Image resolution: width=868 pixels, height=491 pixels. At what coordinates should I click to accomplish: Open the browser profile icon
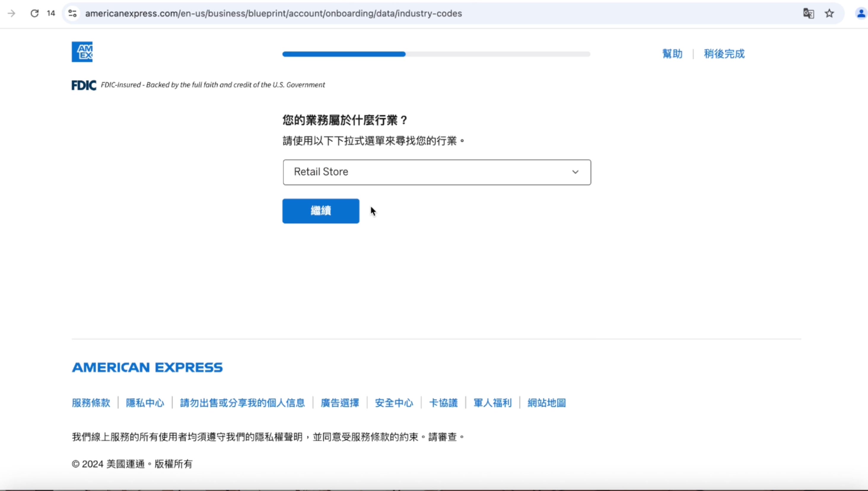pos(861,13)
